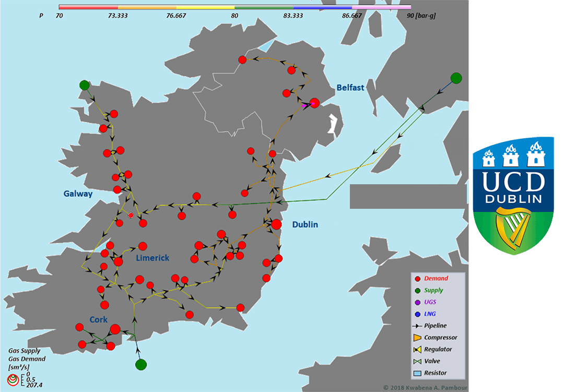Click the green supply node near Cork
The image size is (564, 392).
140,364
